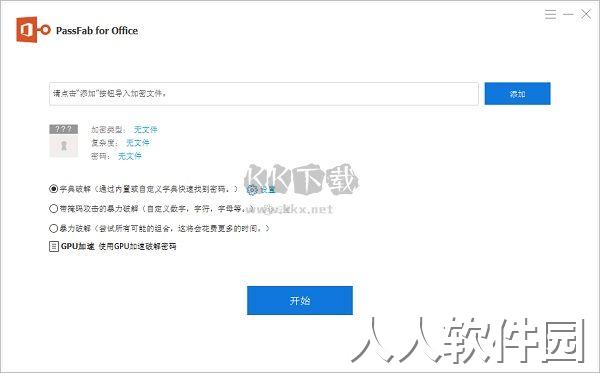Click the 添加 button to import file
Viewport: 600px width, 373px height.
pos(517,94)
